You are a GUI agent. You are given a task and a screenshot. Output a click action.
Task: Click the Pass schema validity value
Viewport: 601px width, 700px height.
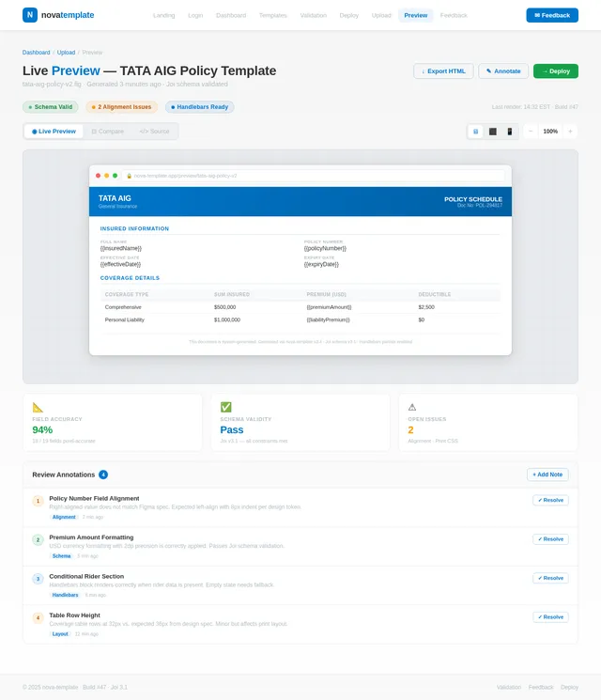[x=232, y=430]
